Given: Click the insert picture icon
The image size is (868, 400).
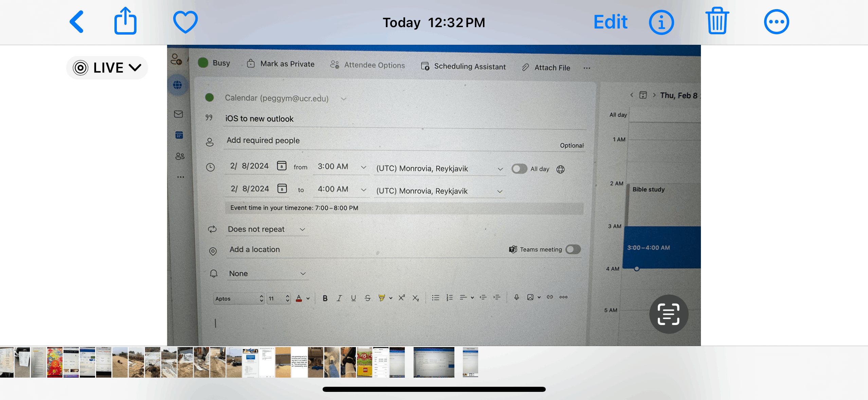Looking at the screenshot, I should coord(530,297).
